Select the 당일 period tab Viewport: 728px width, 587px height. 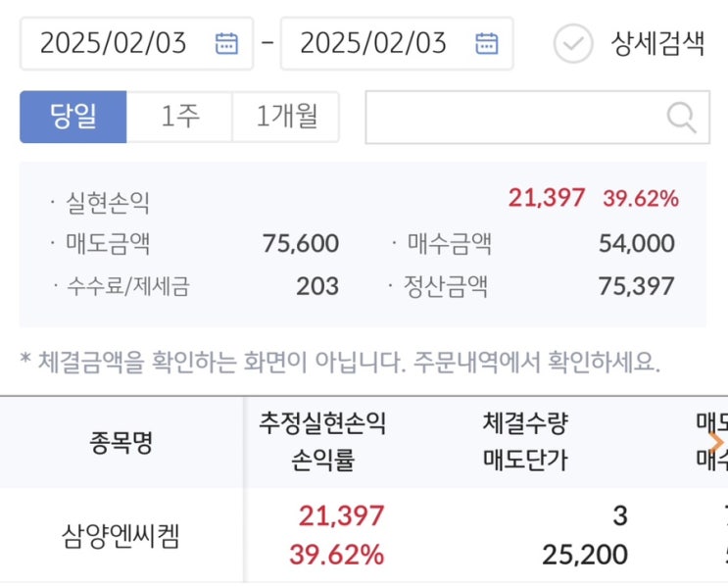click(73, 118)
